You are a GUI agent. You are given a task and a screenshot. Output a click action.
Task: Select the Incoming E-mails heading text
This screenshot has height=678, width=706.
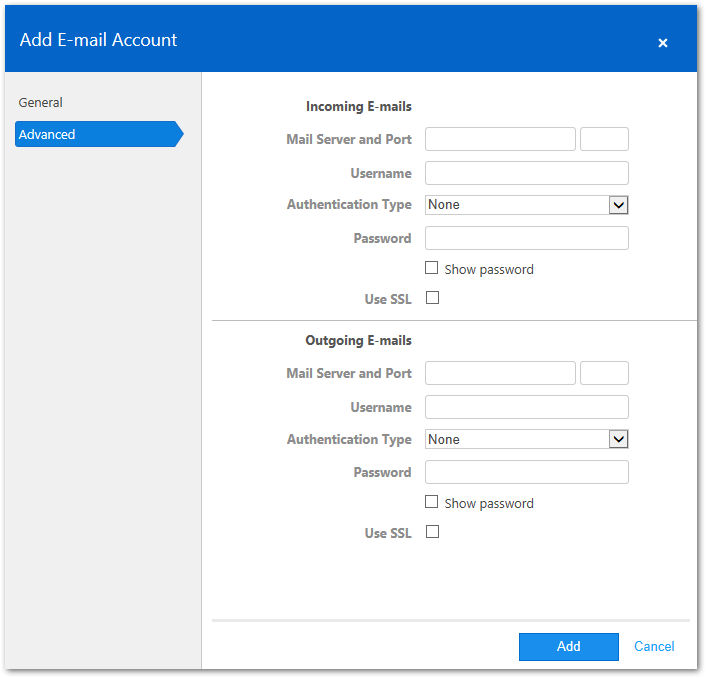click(x=358, y=107)
